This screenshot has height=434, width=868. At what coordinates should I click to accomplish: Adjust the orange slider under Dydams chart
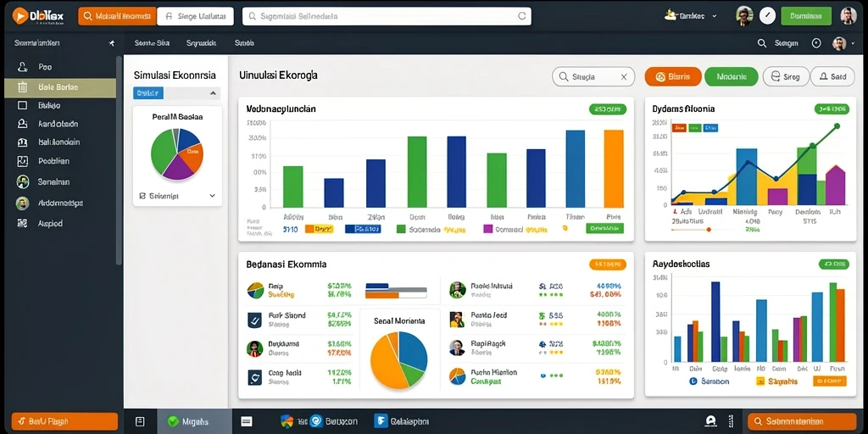pos(709,229)
